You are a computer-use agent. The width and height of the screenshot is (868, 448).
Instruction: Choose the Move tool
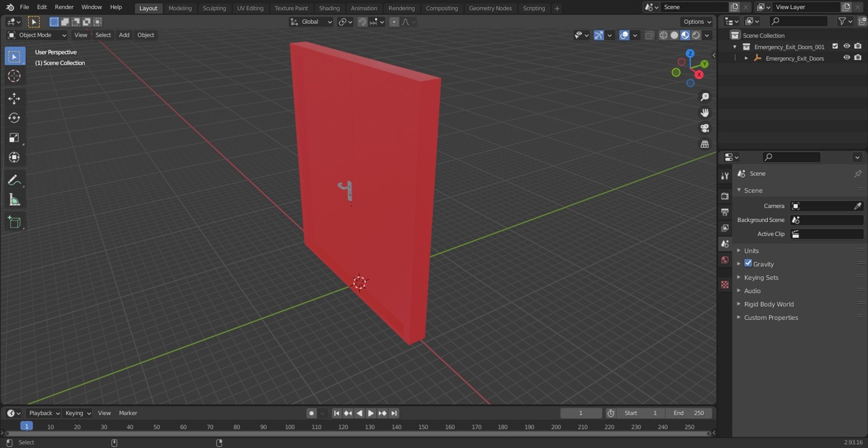tap(14, 99)
